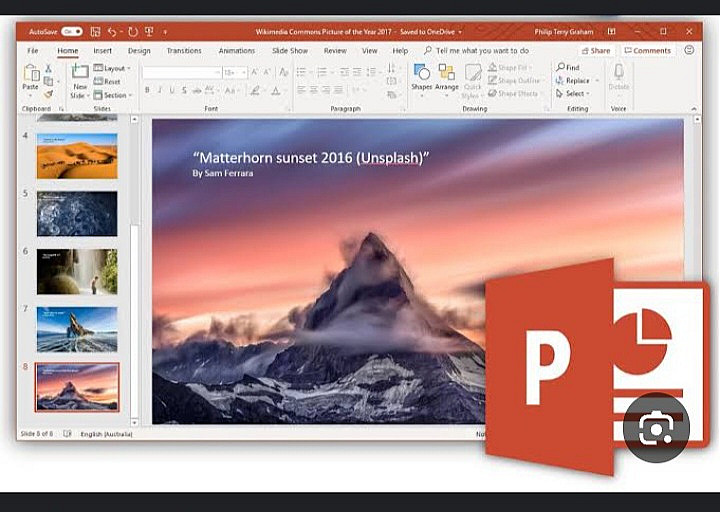Open the Layout dropdown
Image resolution: width=720 pixels, height=512 pixels.
click(x=112, y=68)
